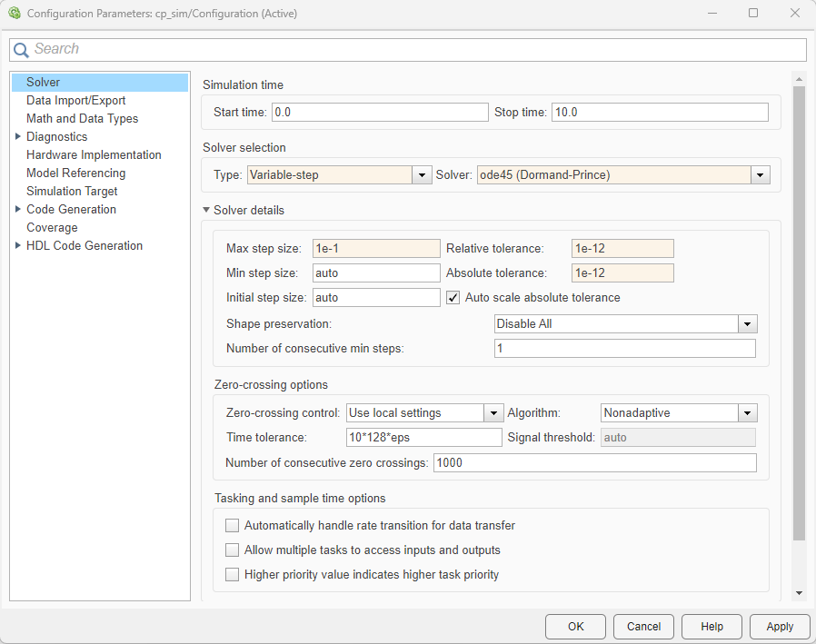Check Higher priority value indicates higher task priority
The width and height of the screenshot is (816, 644).
click(233, 574)
